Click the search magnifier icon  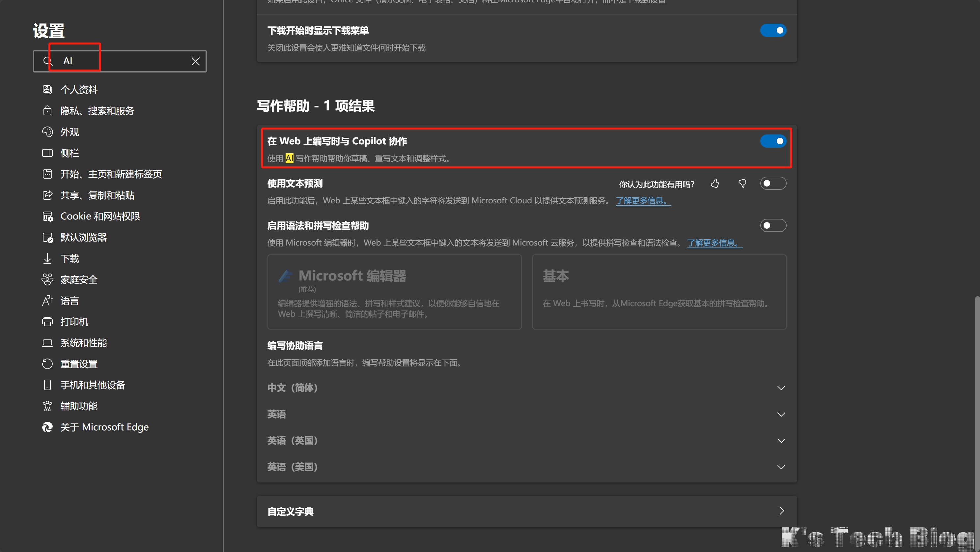pos(47,61)
